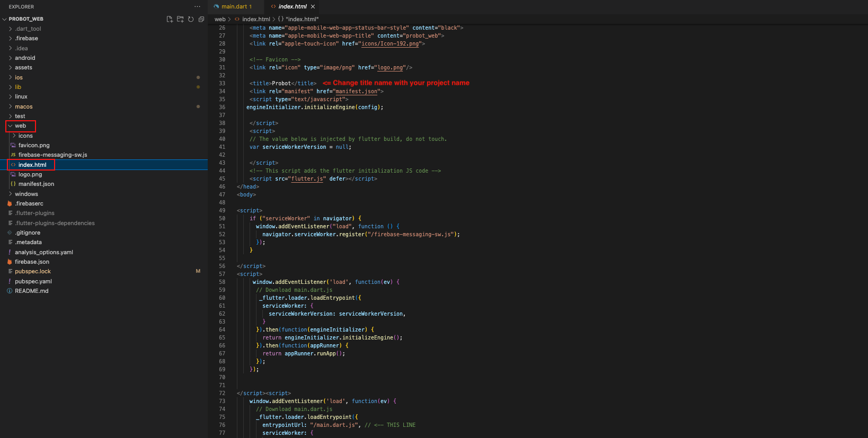Viewport: 868px width, 438px height.
Task: Select the index.html editor tab
Action: click(292, 7)
